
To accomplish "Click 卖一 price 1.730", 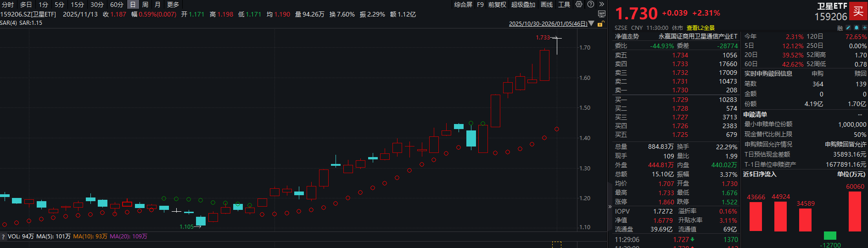I will [x=680, y=90].
